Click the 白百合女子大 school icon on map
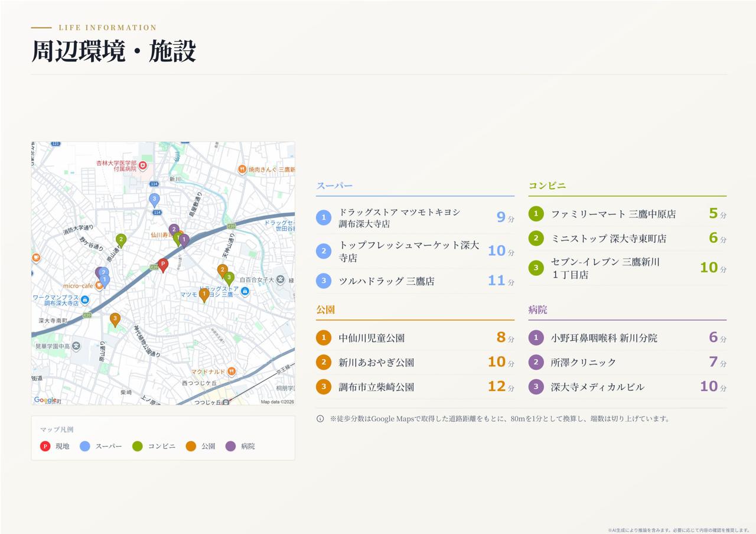This screenshot has width=756, height=534. coord(281,279)
